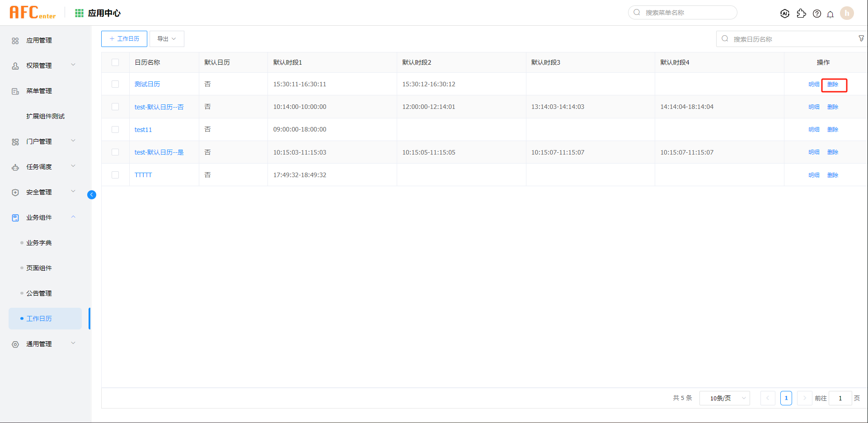Screen dimensions: 868x423
Task: Collapse sidebar with blue arrow button
Action: [92, 195]
